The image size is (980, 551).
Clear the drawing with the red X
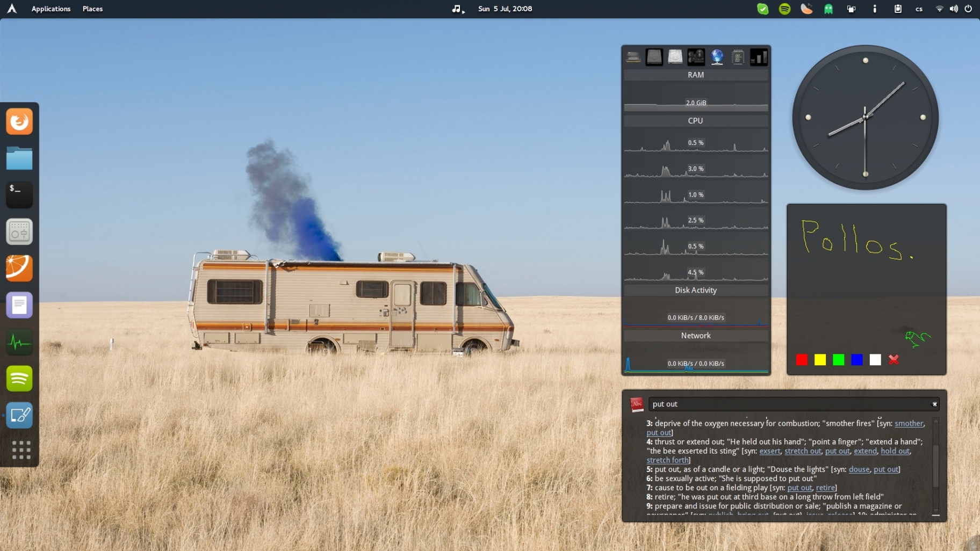pyautogui.click(x=893, y=360)
